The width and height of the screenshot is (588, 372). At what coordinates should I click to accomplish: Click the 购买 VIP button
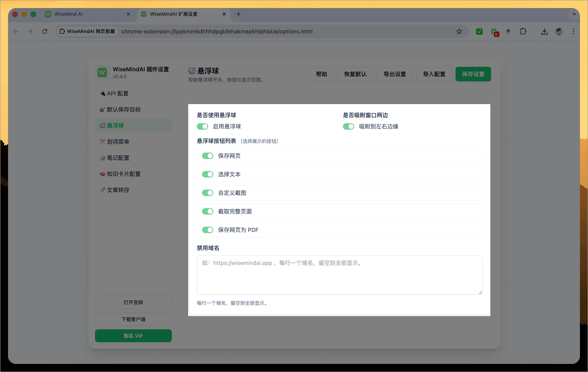click(133, 336)
